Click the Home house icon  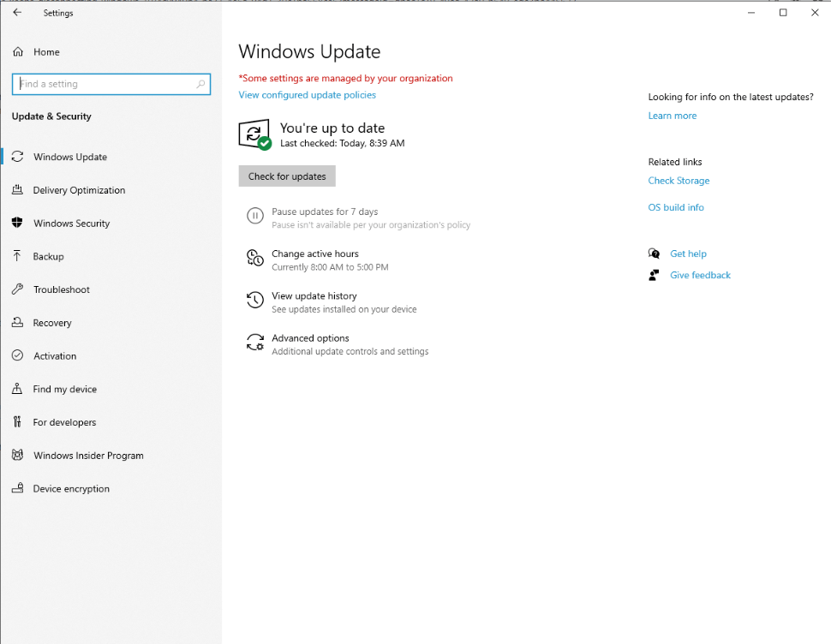pyautogui.click(x=18, y=52)
